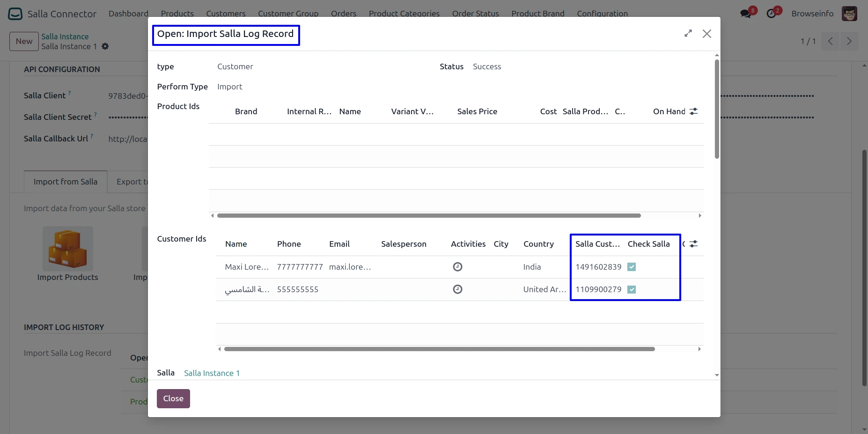Image resolution: width=868 pixels, height=434 pixels.
Task: Open the Dashboard menu
Action: 128,14
